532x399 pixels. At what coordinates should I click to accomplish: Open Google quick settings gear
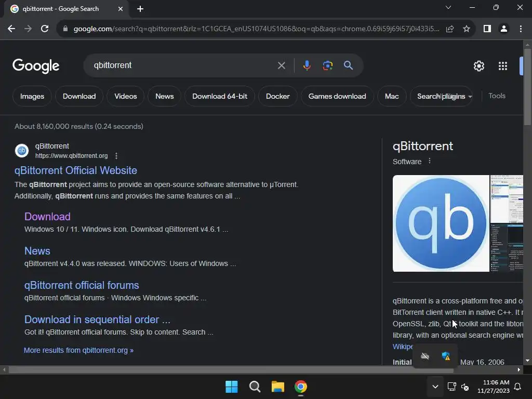coord(478,66)
